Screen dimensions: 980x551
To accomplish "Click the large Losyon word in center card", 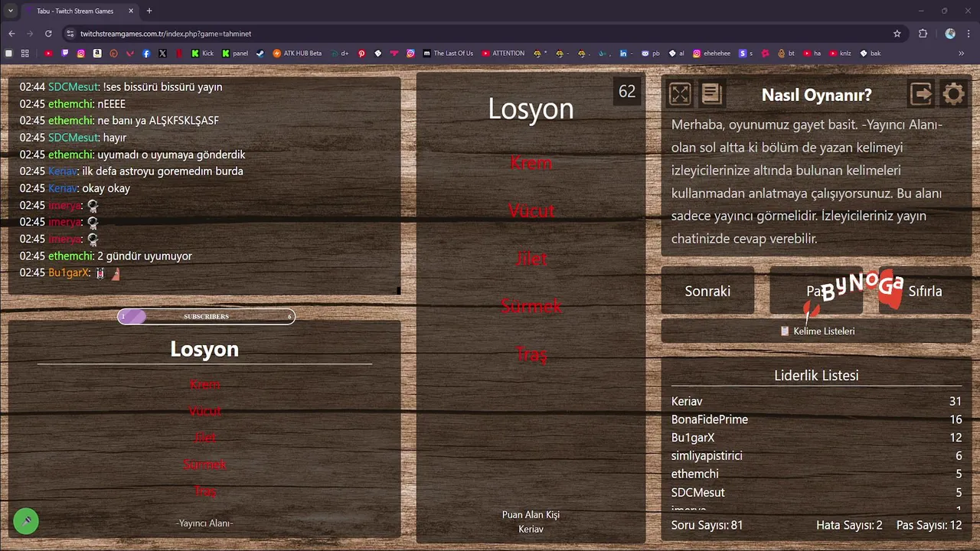I will (x=531, y=109).
